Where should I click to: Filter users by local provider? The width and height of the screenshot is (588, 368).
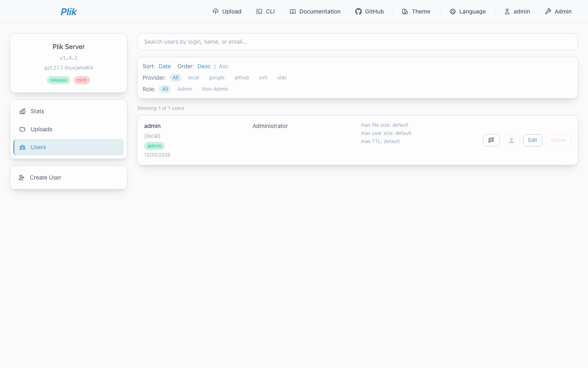coord(194,78)
